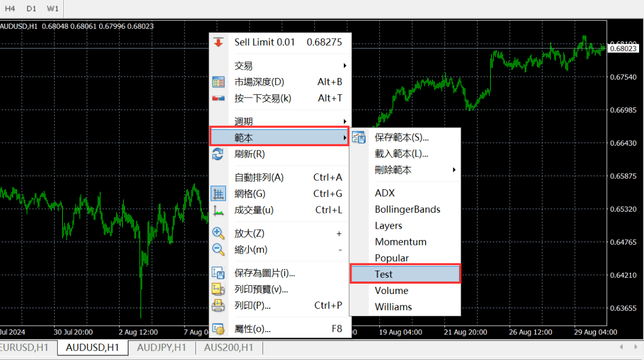Click the Print (列印) printer icon

pyautogui.click(x=218, y=305)
